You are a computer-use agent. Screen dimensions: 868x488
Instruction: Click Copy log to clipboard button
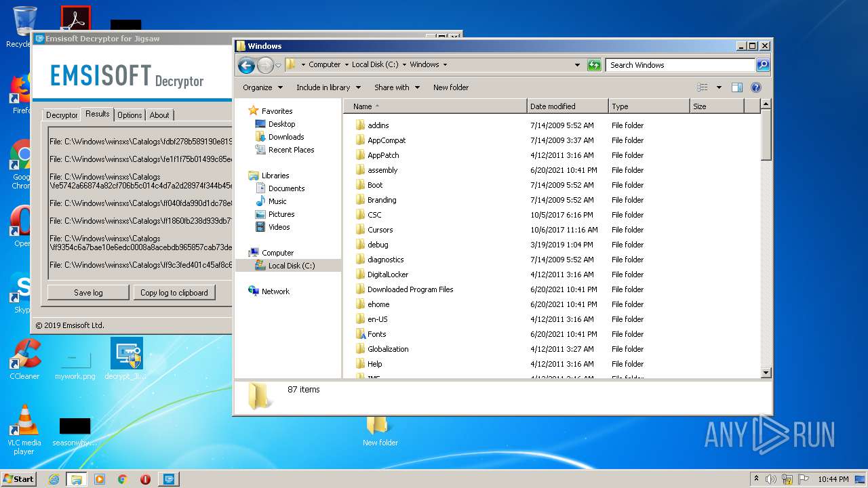pyautogui.click(x=174, y=292)
